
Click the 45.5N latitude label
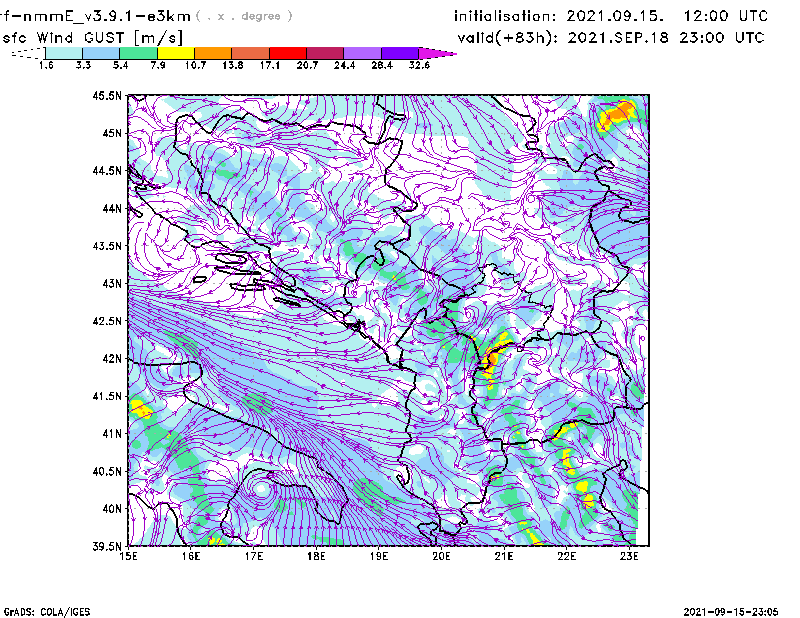(107, 95)
